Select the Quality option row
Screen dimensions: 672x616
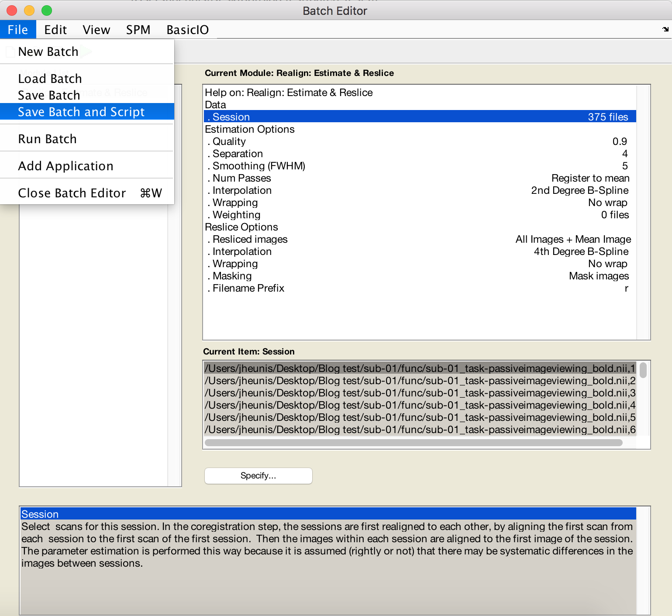[x=420, y=141]
